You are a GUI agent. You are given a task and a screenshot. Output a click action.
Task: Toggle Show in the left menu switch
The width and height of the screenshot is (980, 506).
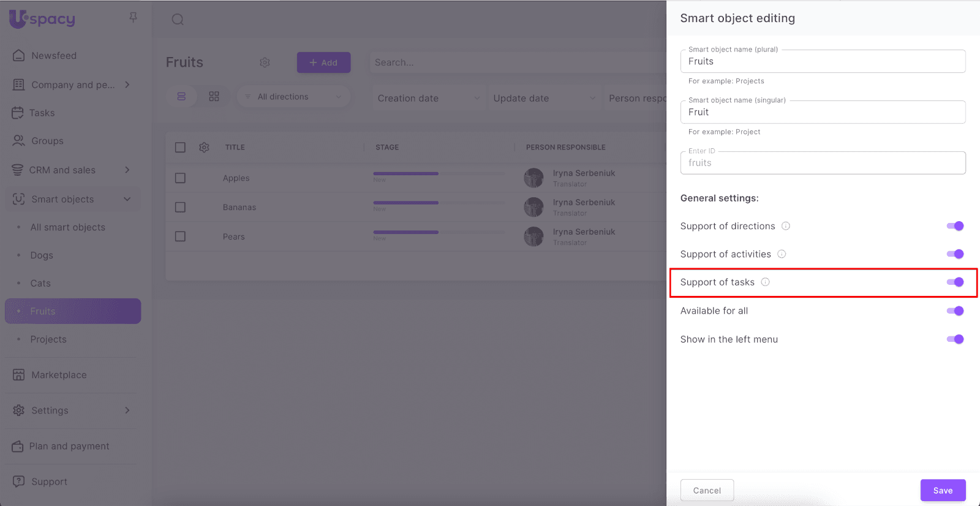955,339
